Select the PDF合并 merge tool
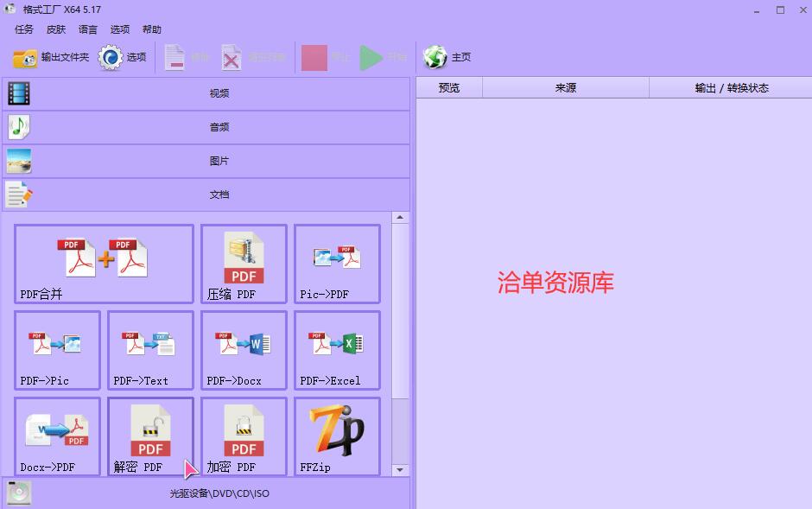812x509 pixels. click(x=104, y=264)
